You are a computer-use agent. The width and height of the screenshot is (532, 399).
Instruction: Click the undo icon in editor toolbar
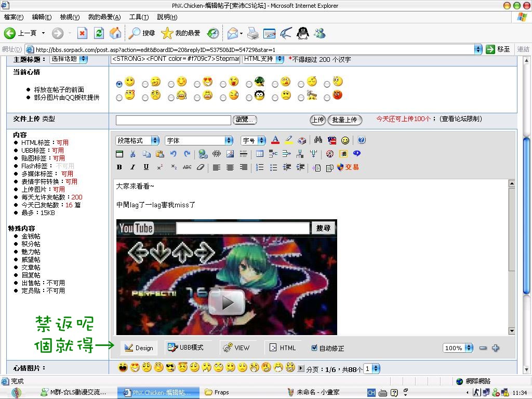174,154
